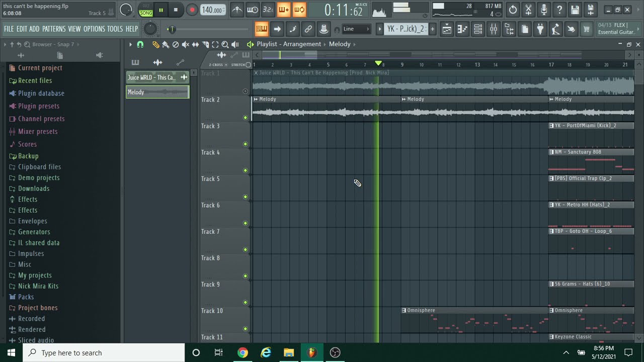644x362 pixels.
Task: Toggle PAT/SONG mode button
Action: pos(146,10)
